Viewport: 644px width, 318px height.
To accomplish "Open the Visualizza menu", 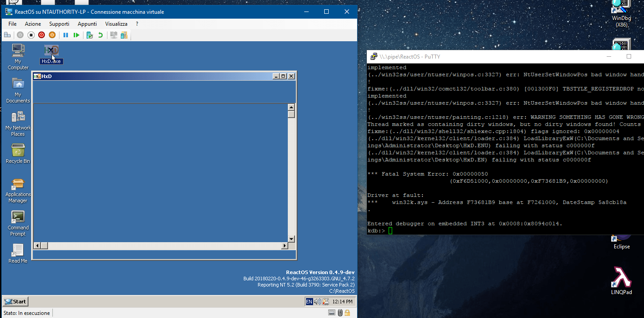I will point(116,24).
